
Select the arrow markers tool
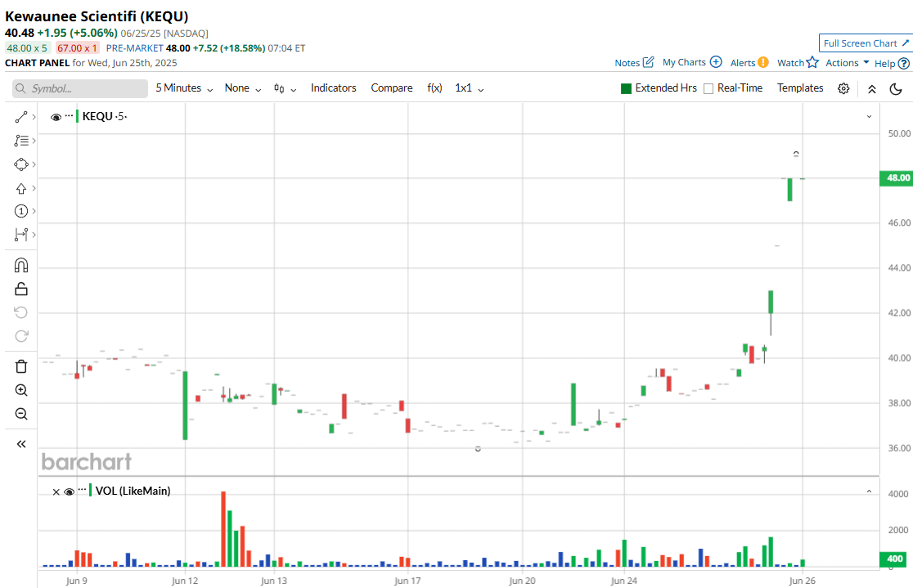pos(21,188)
